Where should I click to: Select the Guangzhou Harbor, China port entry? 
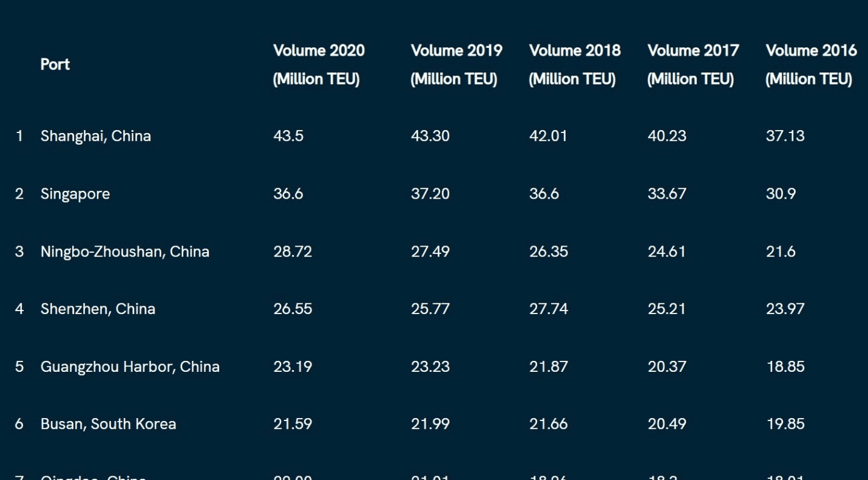point(131,366)
